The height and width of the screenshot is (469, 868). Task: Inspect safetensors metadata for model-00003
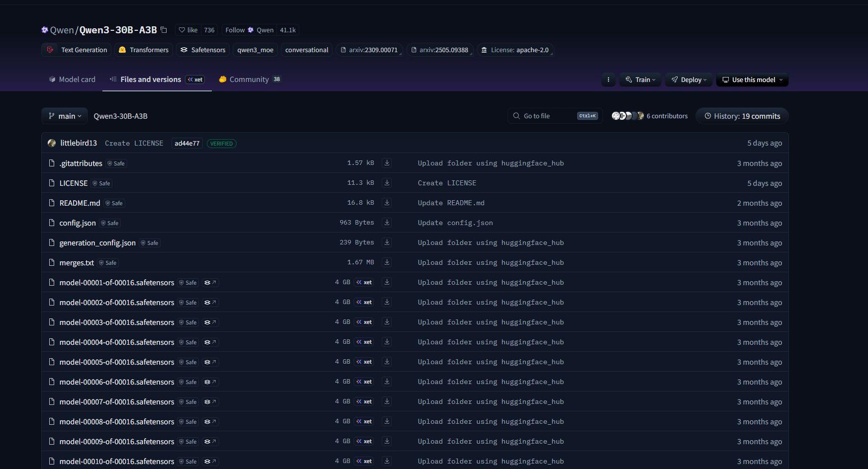pos(210,322)
